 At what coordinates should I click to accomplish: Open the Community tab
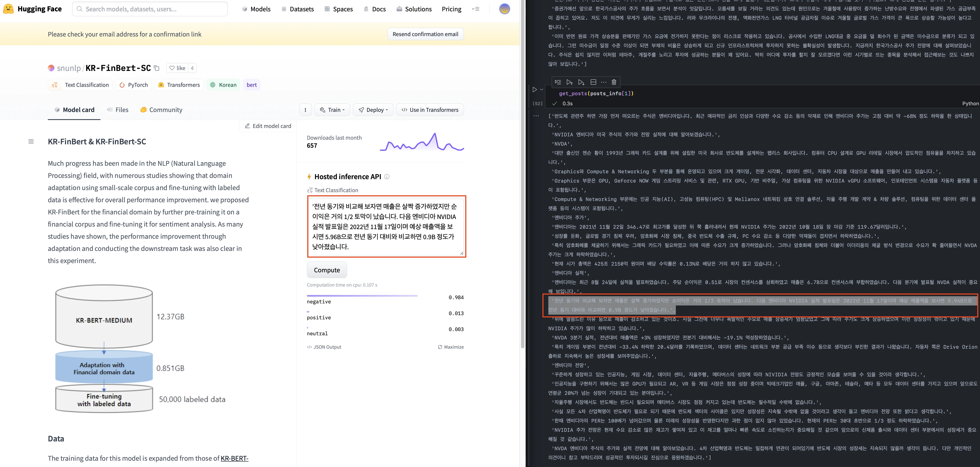coord(161,110)
